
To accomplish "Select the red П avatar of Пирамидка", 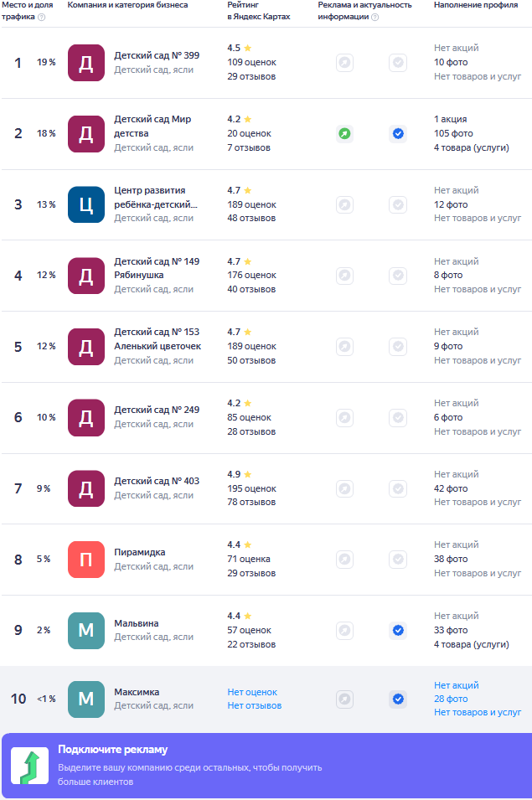I will (86, 560).
